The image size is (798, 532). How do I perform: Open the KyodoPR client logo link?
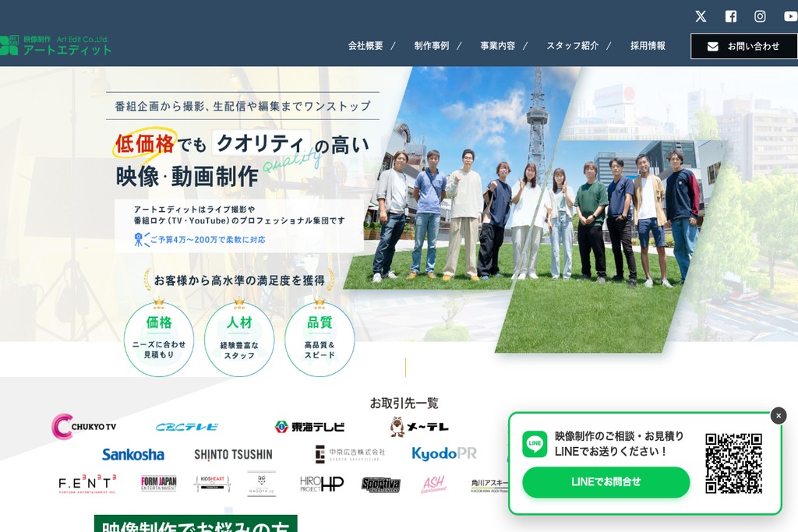(x=443, y=453)
